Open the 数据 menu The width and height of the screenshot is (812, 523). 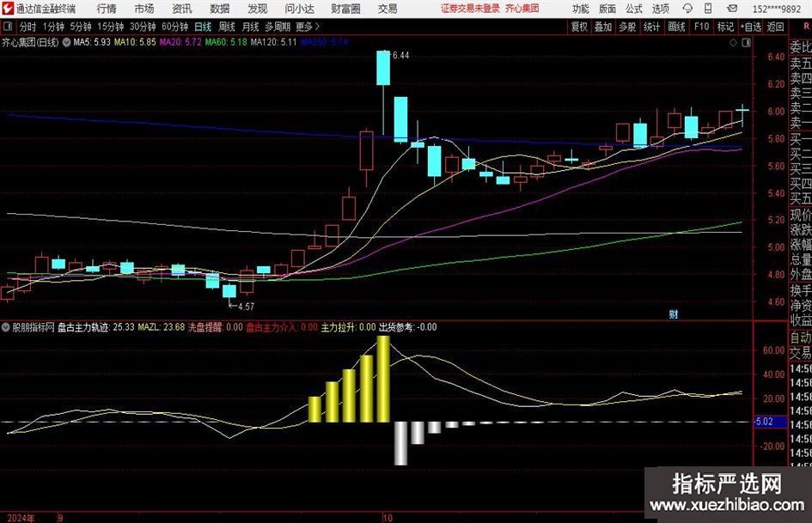pos(220,9)
